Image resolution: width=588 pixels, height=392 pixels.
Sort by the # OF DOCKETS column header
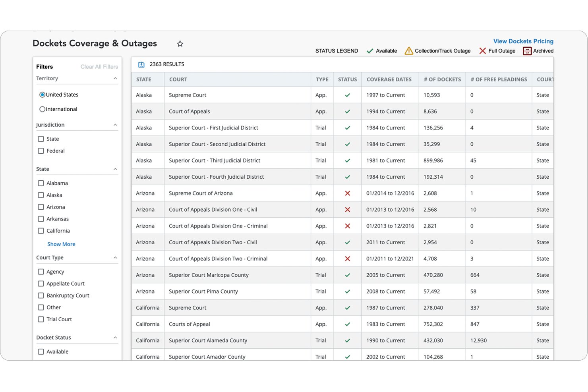(442, 79)
